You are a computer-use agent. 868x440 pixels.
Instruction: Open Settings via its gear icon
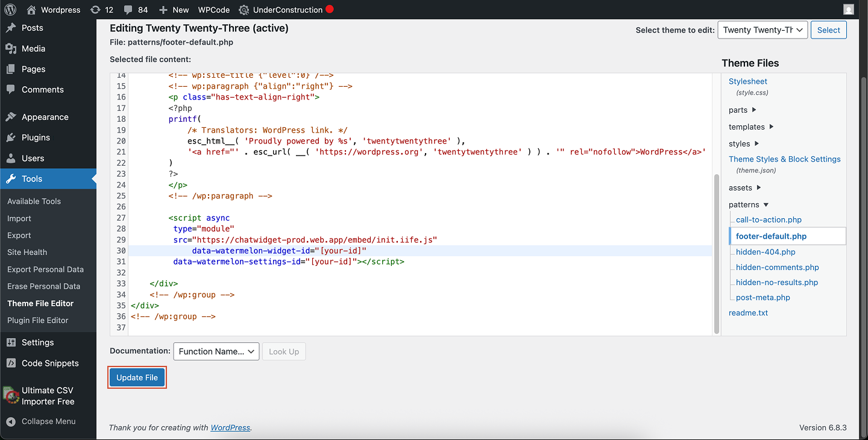[11, 342]
